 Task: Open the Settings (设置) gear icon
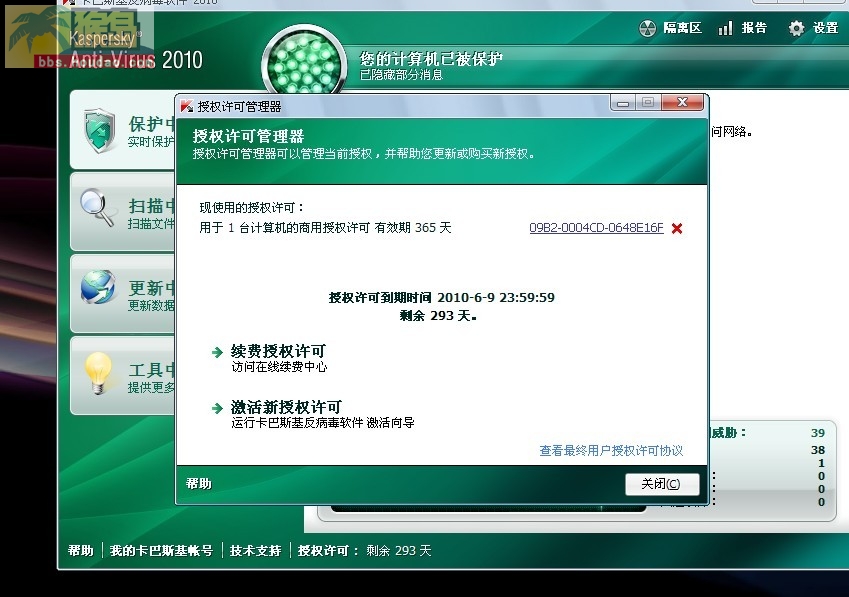796,28
